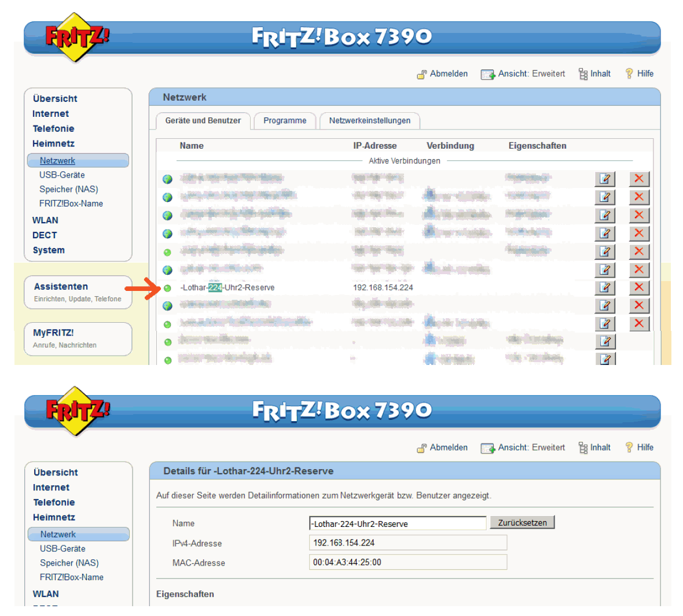
Task: Open Internet in Details page sidebar
Action: tap(51, 487)
